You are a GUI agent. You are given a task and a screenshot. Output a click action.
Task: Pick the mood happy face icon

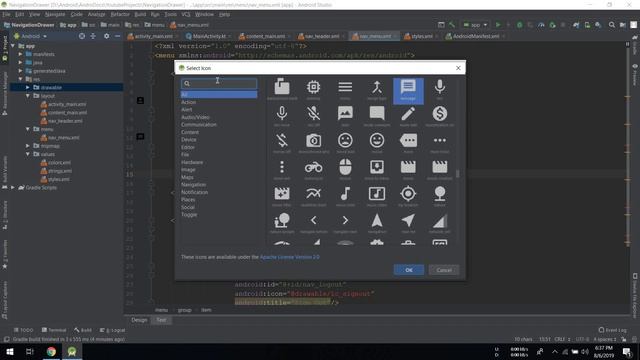point(377,140)
